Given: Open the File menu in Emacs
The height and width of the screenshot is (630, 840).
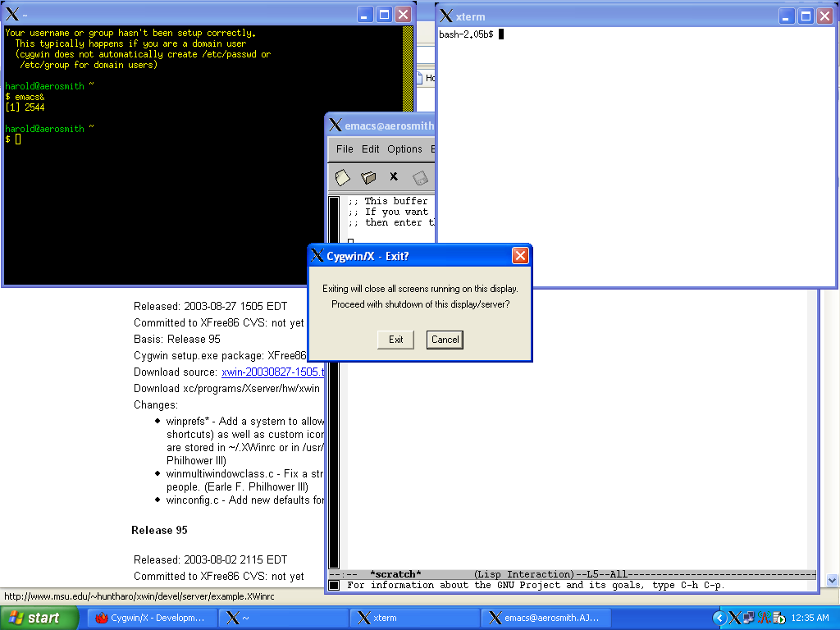Looking at the screenshot, I should coord(345,149).
